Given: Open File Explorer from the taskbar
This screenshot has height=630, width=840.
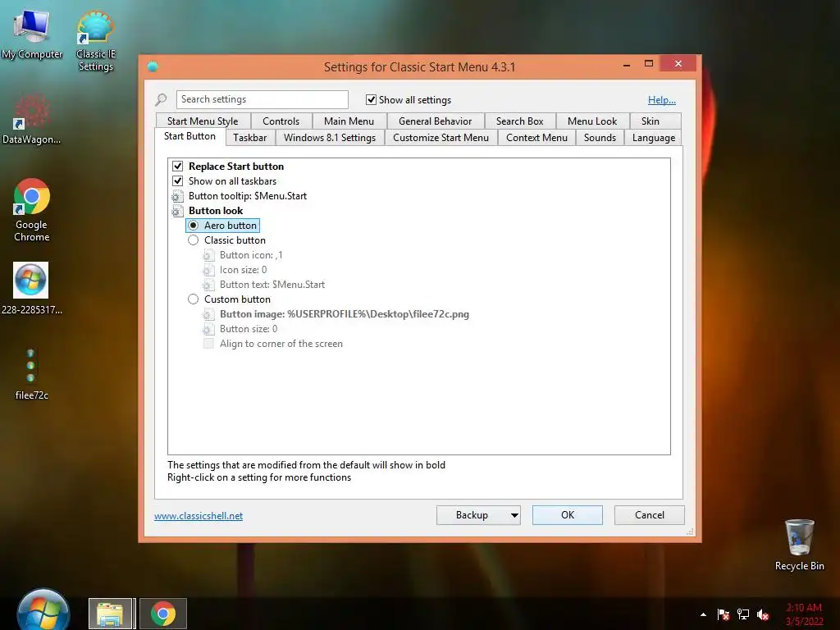Looking at the screenshot, I should click(110, 614).
